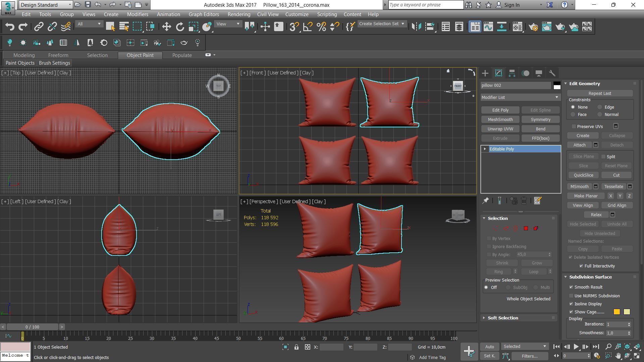The width and height of the screenshot is (644, 362).
Task: Switch to the Create command panel
Action: [x=485, y=73]
